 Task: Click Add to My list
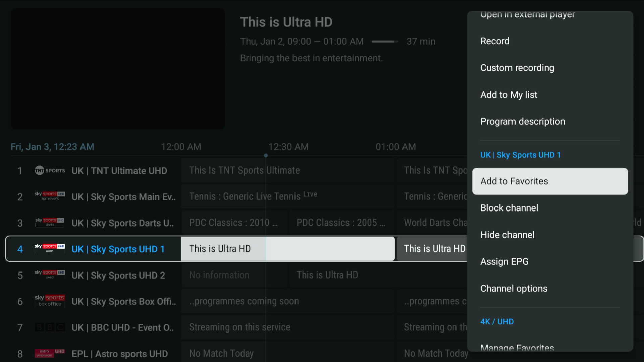[x=508, y=95]
